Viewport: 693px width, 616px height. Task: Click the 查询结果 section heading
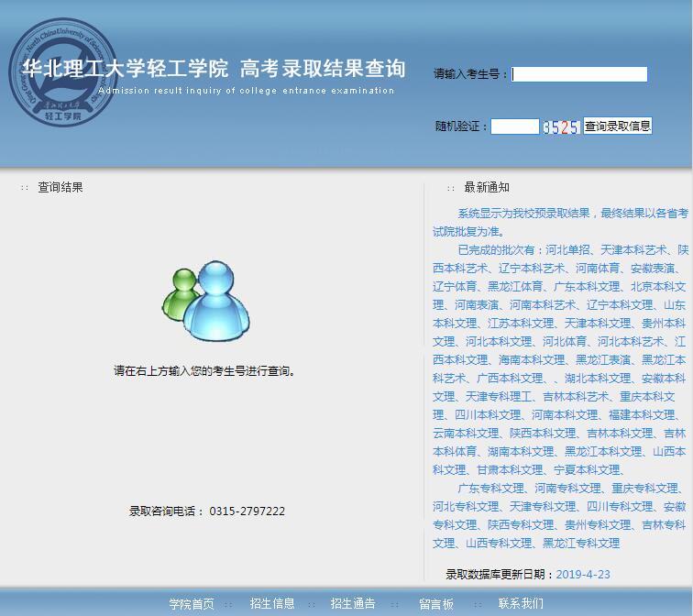coord(60,187)
